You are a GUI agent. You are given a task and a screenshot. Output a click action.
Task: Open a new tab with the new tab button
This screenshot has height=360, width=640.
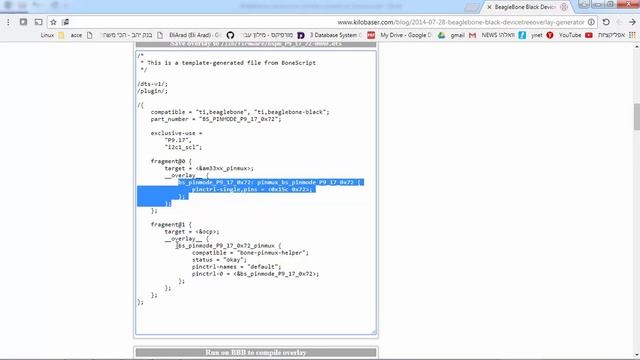point(472,7)
